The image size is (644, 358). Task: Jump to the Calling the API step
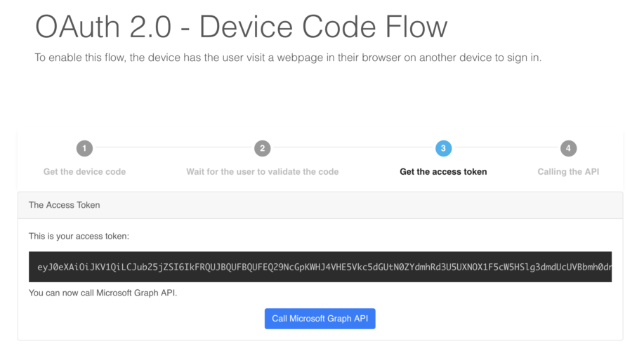pos(568,171)
